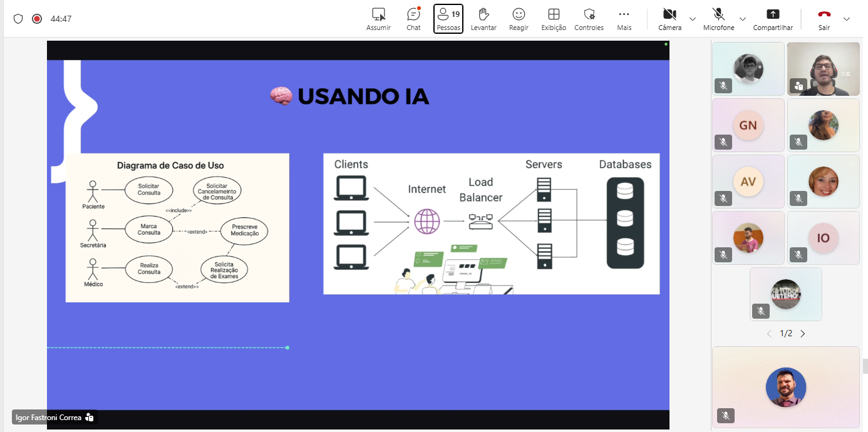Click the right-side vertical scrollbar handle

click(x=865, y=366)
